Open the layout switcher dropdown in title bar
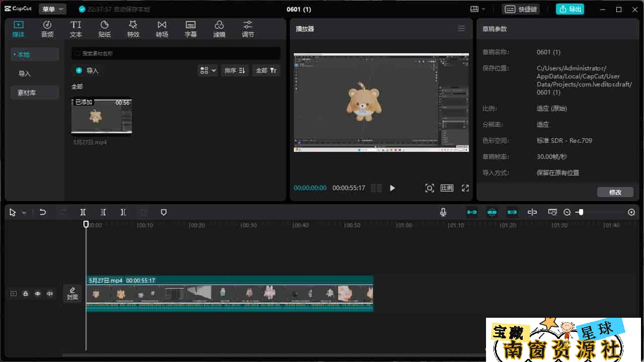 [477, 9]
